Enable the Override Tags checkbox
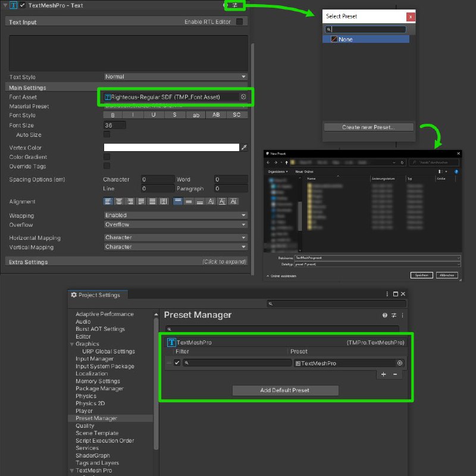The width and height of the screenshot is (476, 476). [107, 166]
